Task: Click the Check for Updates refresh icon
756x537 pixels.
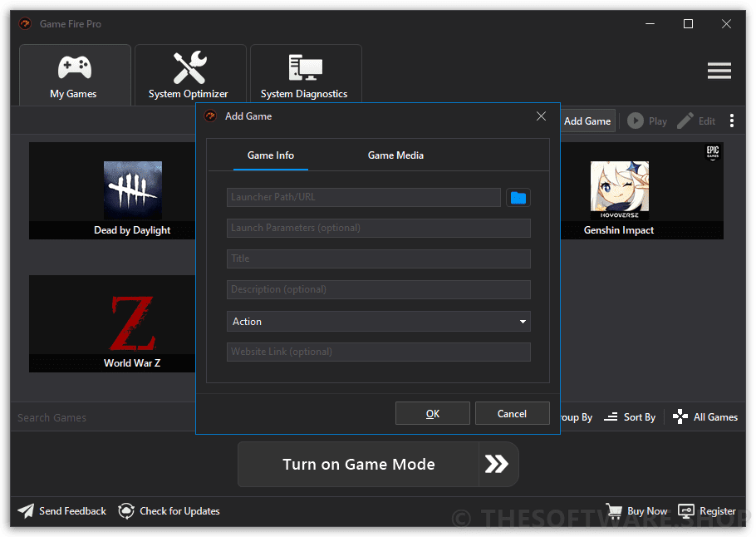Action: pos(126,511)
